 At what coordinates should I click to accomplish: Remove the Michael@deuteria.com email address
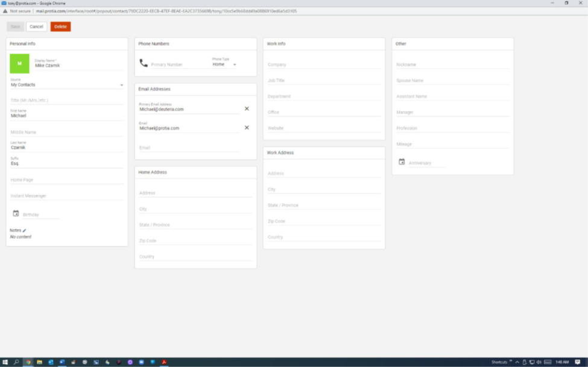point(247,109)
